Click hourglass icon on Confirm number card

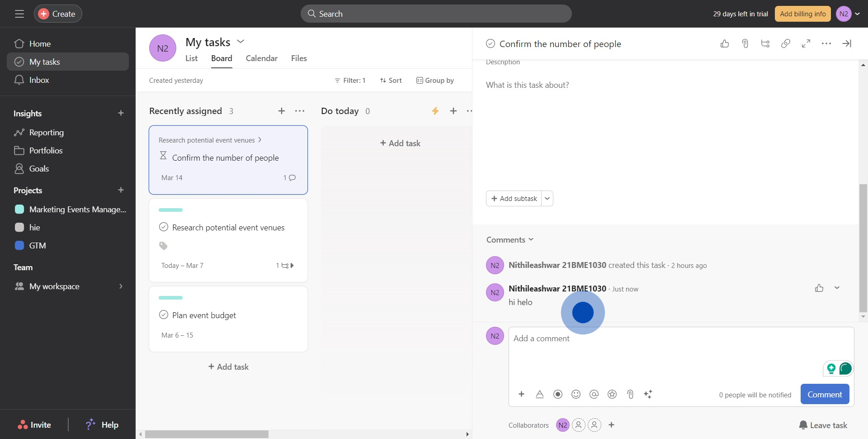coord(163,156)
